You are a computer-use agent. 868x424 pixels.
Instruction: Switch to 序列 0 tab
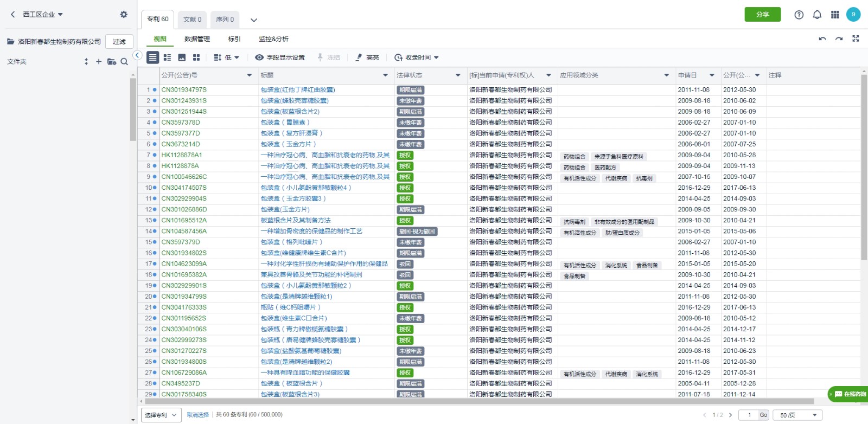(225, 20)
